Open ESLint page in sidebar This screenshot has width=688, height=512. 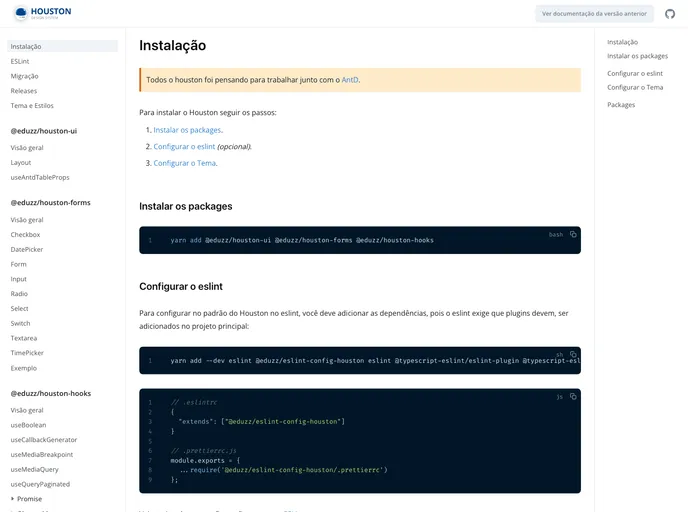[20, 61]
